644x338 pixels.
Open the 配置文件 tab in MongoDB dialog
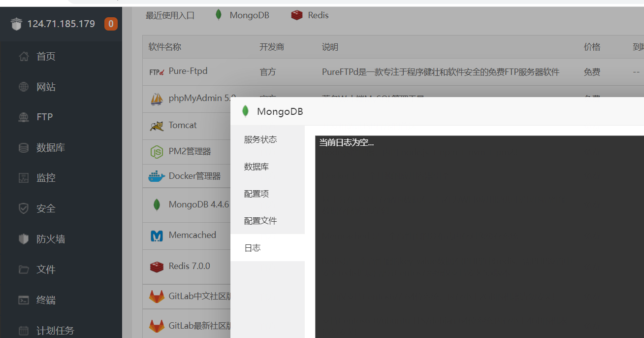(x=267, y=221)
